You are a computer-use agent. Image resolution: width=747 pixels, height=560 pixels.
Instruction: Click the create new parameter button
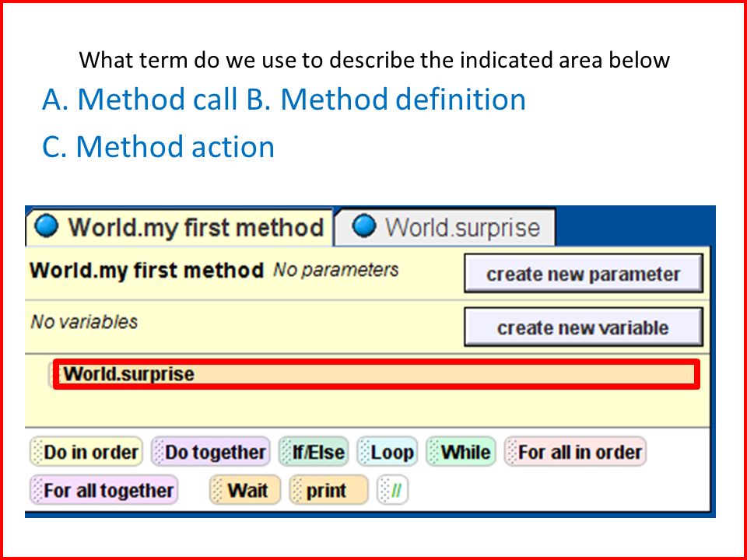(583, 273)
